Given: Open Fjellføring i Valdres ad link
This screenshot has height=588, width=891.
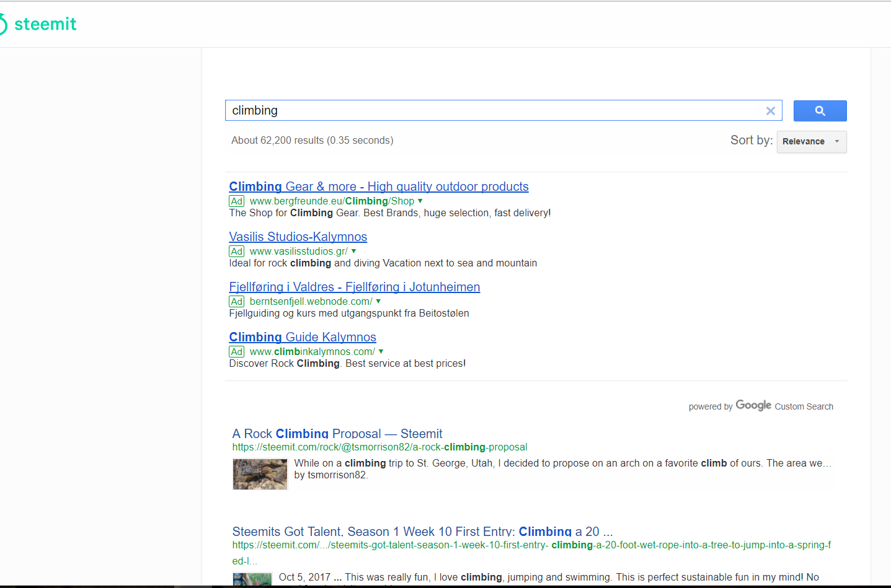Looking at the screenshot, I should point(355,287).
